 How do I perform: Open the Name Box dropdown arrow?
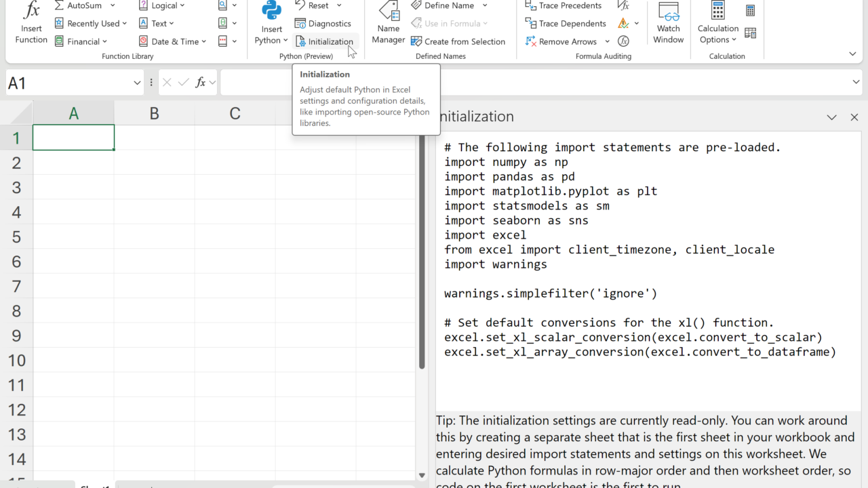[x=138, y=83]
